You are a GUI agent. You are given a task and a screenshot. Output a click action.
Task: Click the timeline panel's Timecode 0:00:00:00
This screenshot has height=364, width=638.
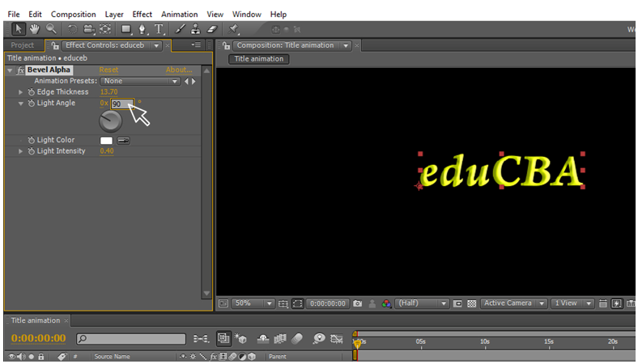pos(38,338)
